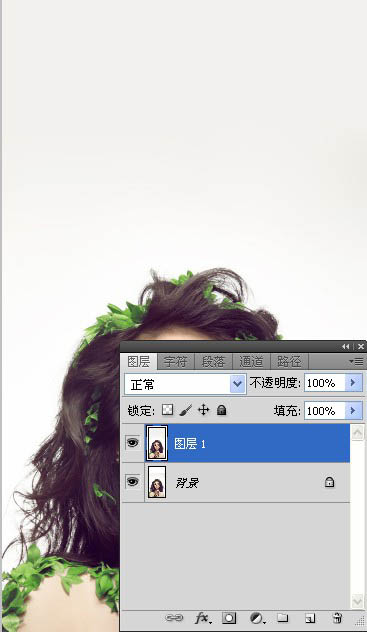Open the fx layer style menu
This screenshot has width=367, height=632.
coord(203,618)
